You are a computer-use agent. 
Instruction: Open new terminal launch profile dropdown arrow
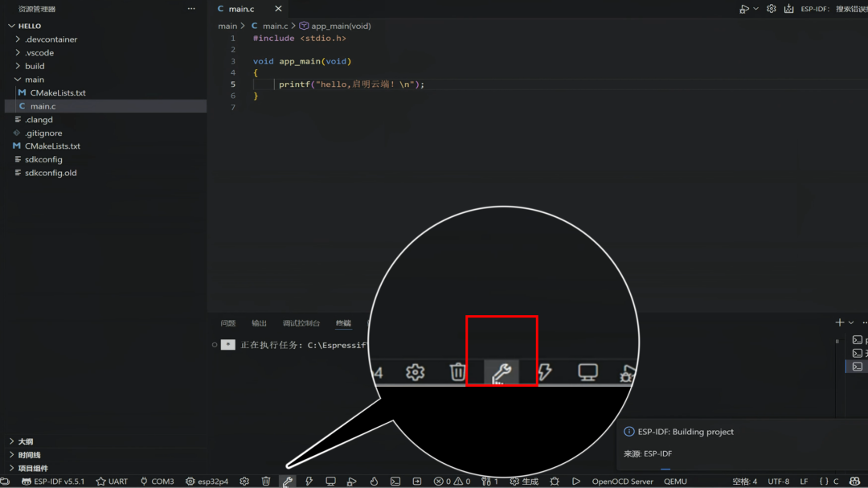pos(851,322)
